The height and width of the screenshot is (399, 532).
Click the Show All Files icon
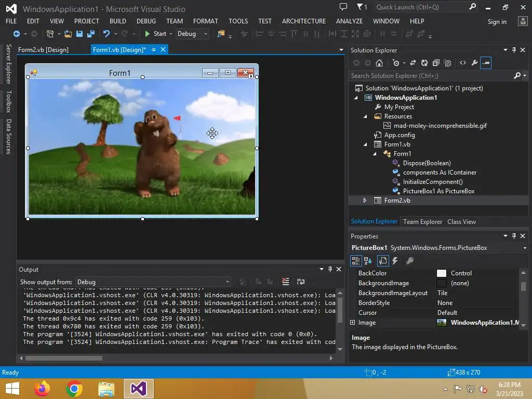pos(447,63)
